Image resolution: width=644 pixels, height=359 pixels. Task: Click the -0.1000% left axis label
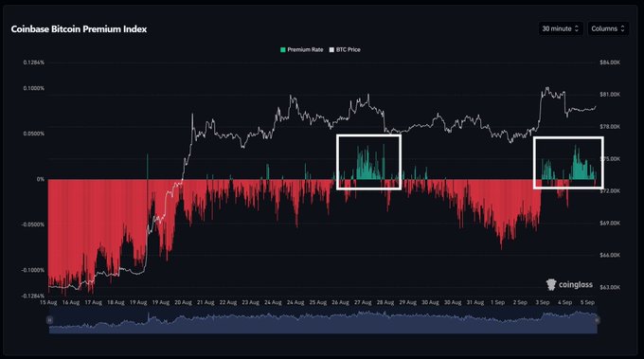(x=33, y=270)
